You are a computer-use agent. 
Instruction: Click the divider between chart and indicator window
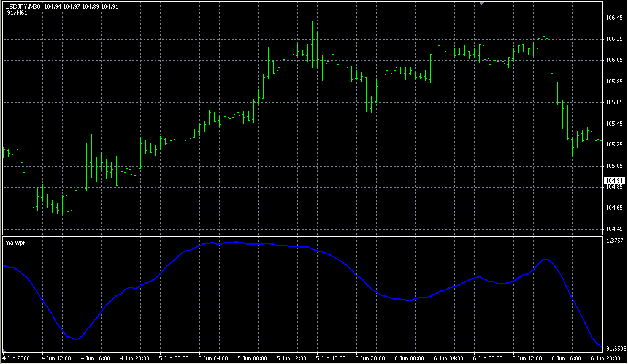point(301,235)
